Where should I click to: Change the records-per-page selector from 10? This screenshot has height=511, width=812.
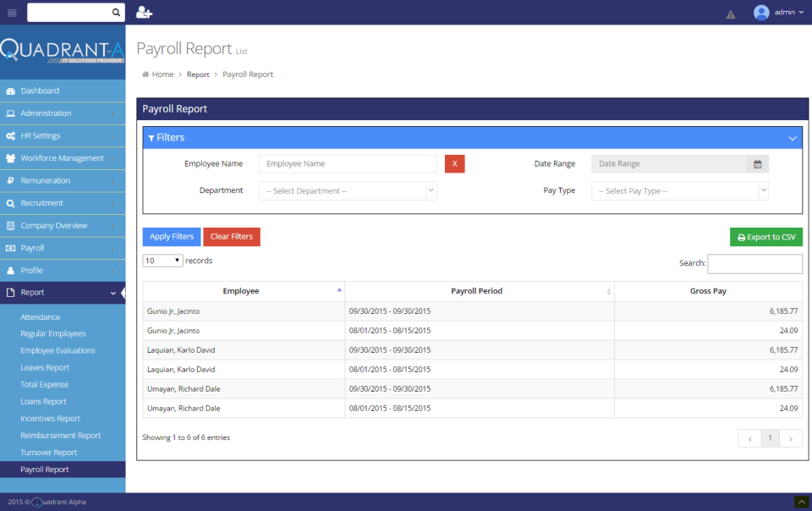(162, 260)
